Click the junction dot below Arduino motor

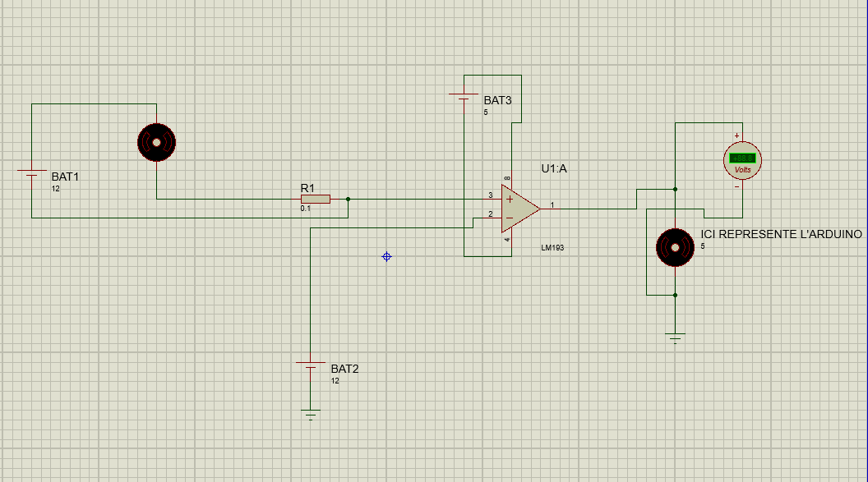[675, 295]
